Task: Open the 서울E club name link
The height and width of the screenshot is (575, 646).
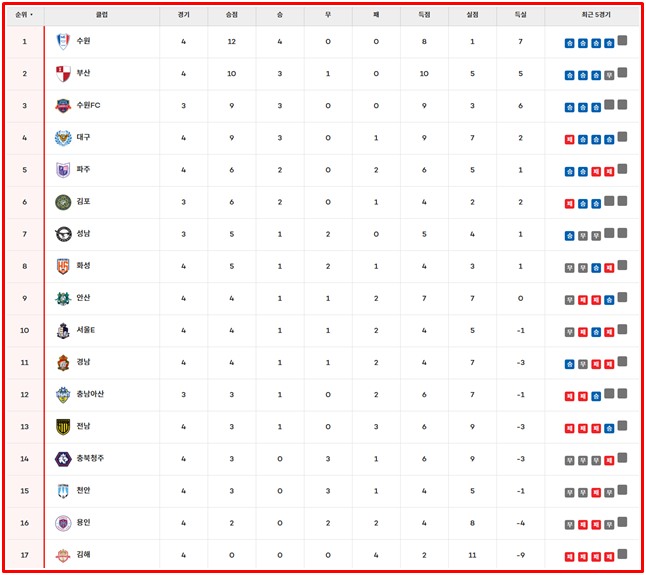Action: (x=86, y=330)
